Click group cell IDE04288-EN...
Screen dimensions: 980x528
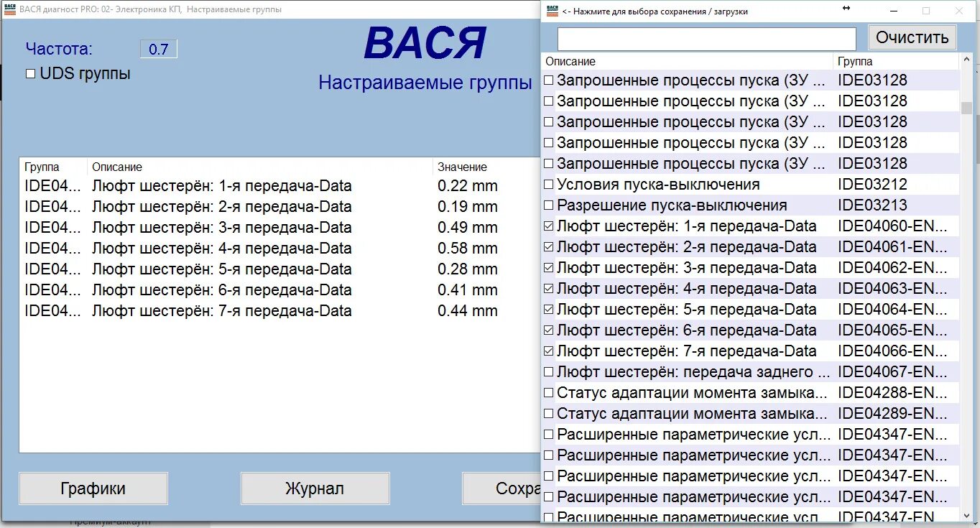[892, 393]
